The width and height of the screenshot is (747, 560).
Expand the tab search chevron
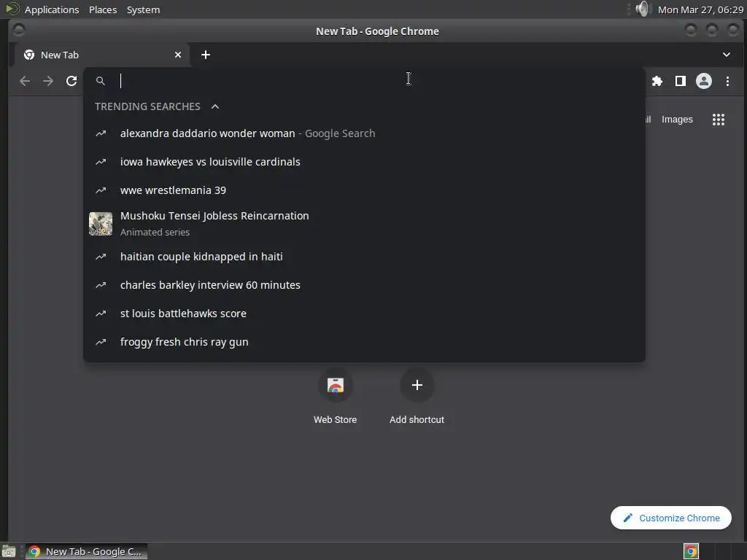pyautogui.click(x=726, y=55)
